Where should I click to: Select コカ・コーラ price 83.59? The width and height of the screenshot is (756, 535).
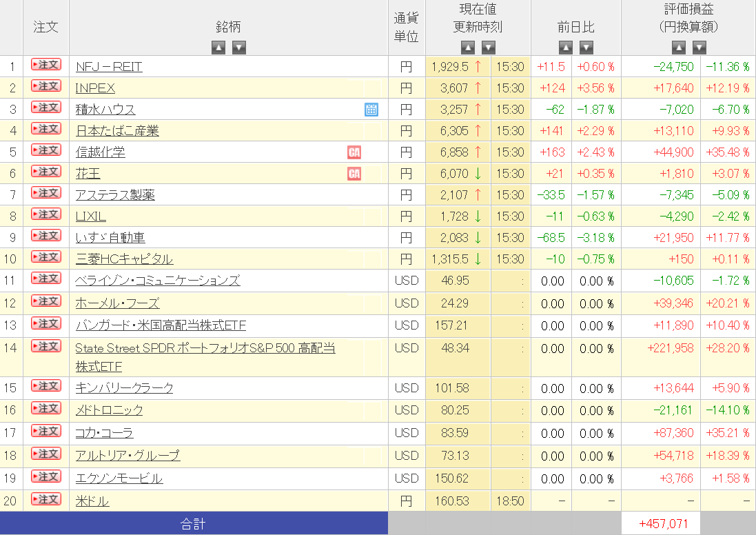[x=455, y=433]
